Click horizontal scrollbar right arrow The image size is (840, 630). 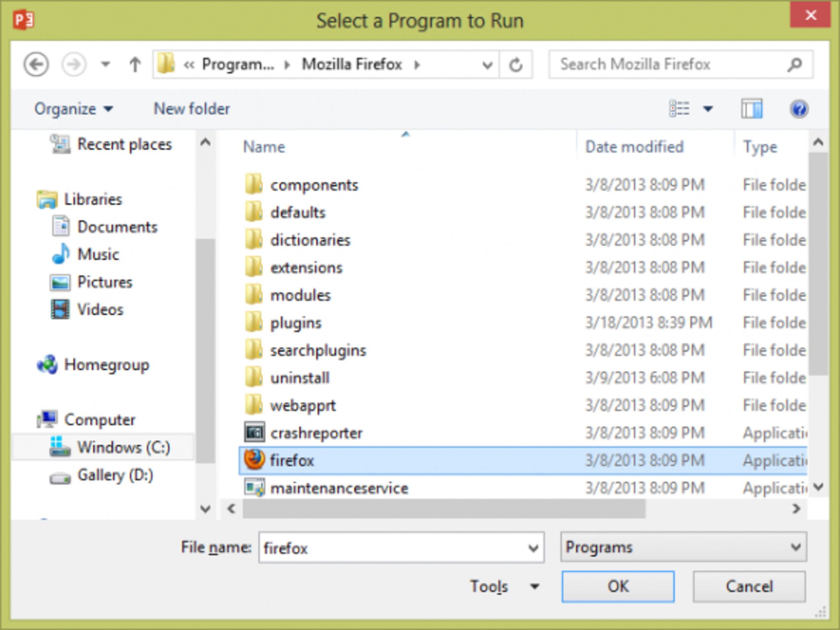796,508
